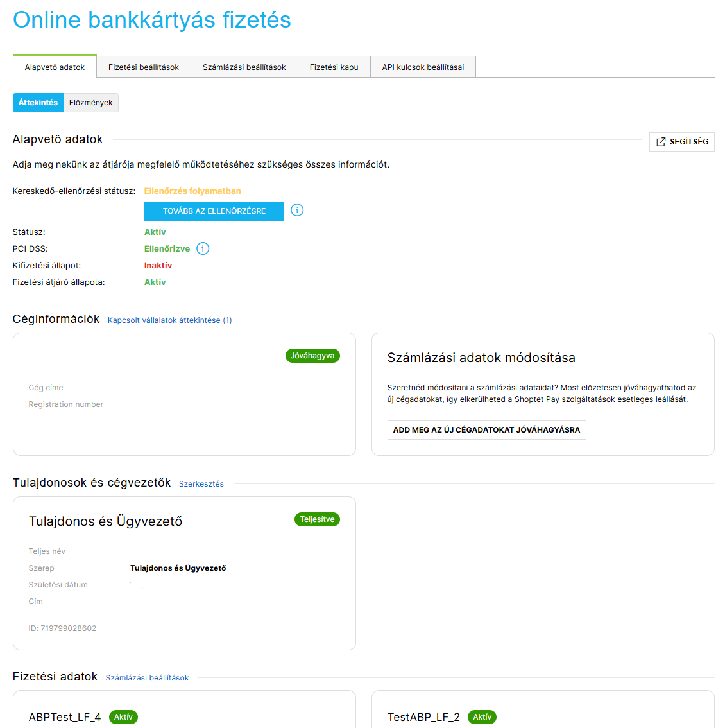Click the Aktív badge beside TestABP_LF_2

point(482,717)
